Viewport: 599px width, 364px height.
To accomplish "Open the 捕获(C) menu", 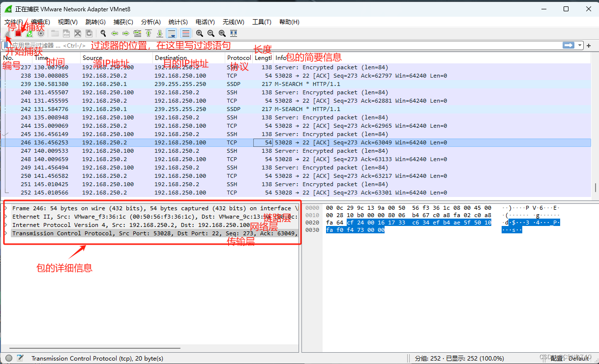I will (123, 22).
